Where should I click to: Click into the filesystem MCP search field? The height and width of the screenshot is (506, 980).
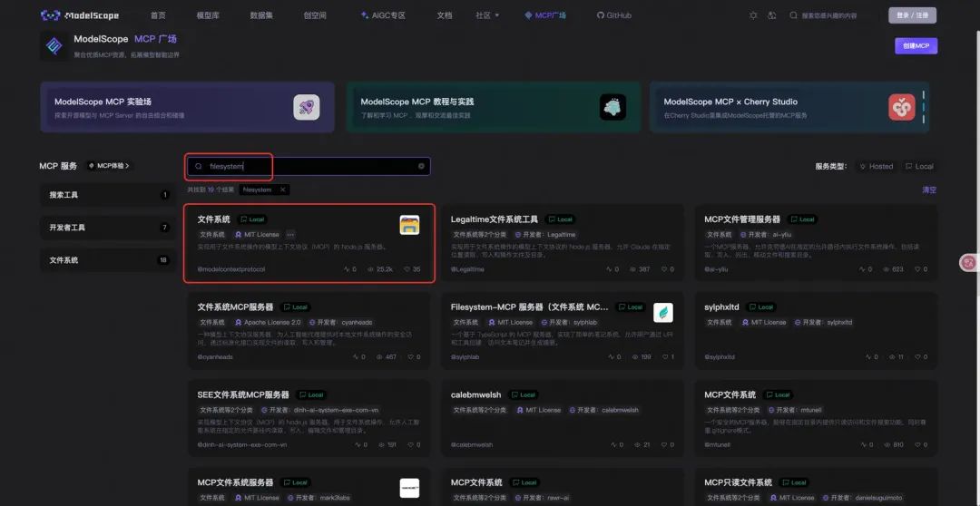click(x=309, y=166)
